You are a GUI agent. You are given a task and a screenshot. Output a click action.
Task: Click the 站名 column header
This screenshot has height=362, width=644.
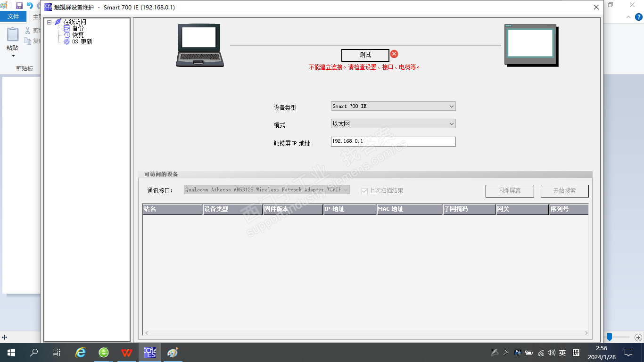click(173, 209)
